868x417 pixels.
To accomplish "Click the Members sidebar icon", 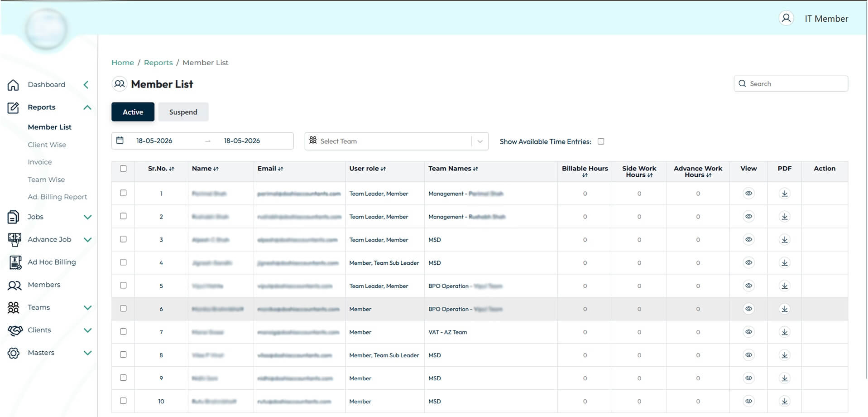I will click(14, 285).
